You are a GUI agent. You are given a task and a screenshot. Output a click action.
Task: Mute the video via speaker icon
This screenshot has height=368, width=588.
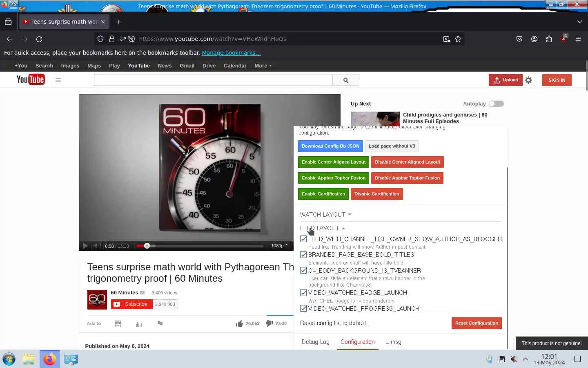pyautogui.click(x=97, y=246)
